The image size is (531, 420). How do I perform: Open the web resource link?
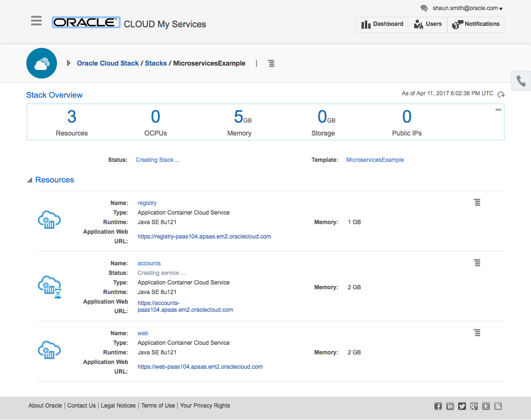143,333
